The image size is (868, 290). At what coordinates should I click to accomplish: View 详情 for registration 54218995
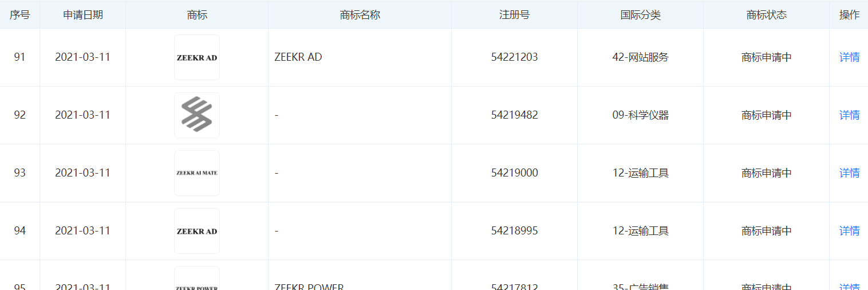[849, 231]
